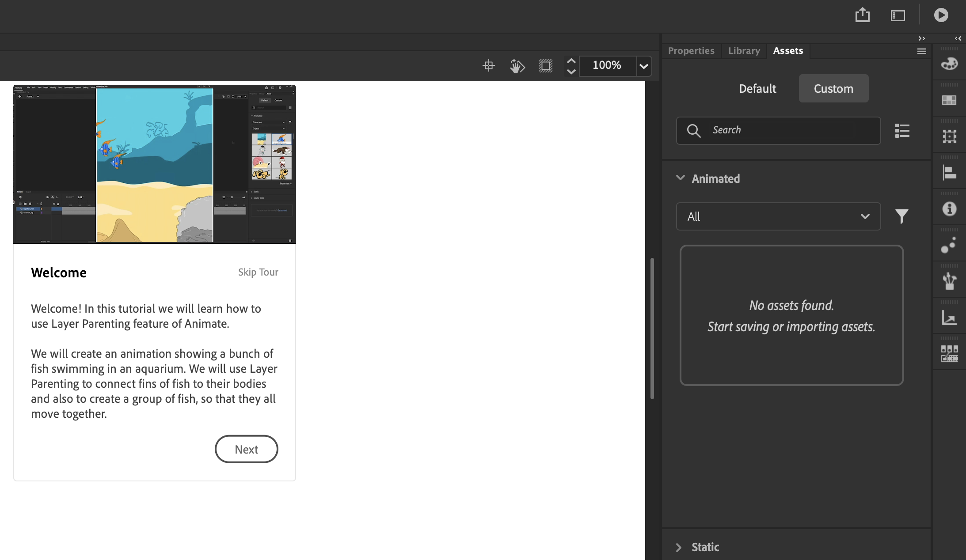Click Skip Tour in the Welcome dialog
The width and height of the screenshot is (966, 560).
[x=258, y=272]
